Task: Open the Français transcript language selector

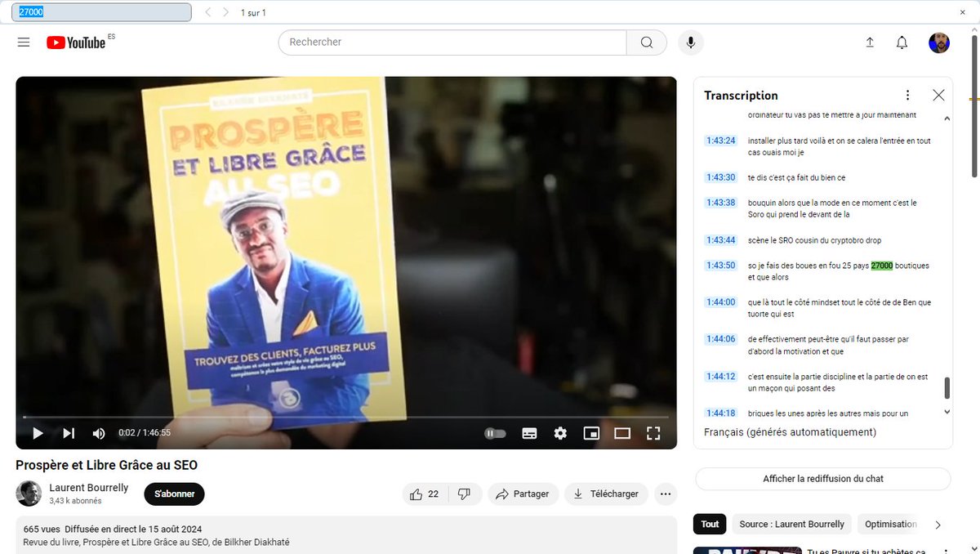Action: pyautogui.click(x=790, y=432)
